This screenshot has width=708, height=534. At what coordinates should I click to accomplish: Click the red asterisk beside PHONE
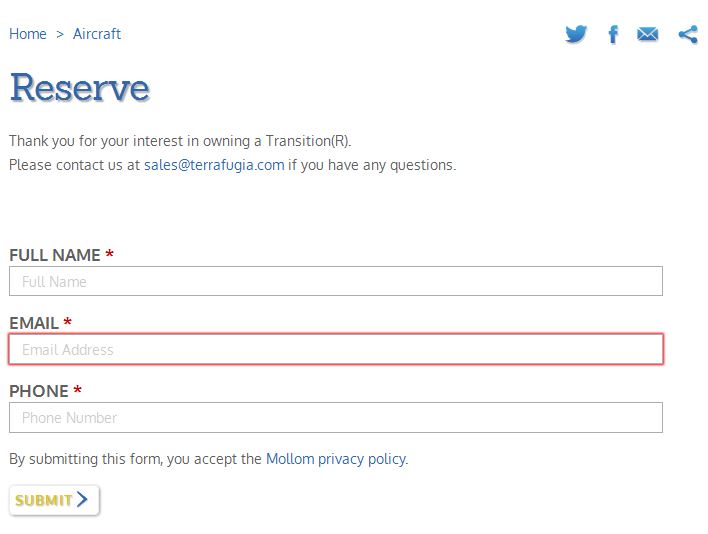tap(78, 389)
